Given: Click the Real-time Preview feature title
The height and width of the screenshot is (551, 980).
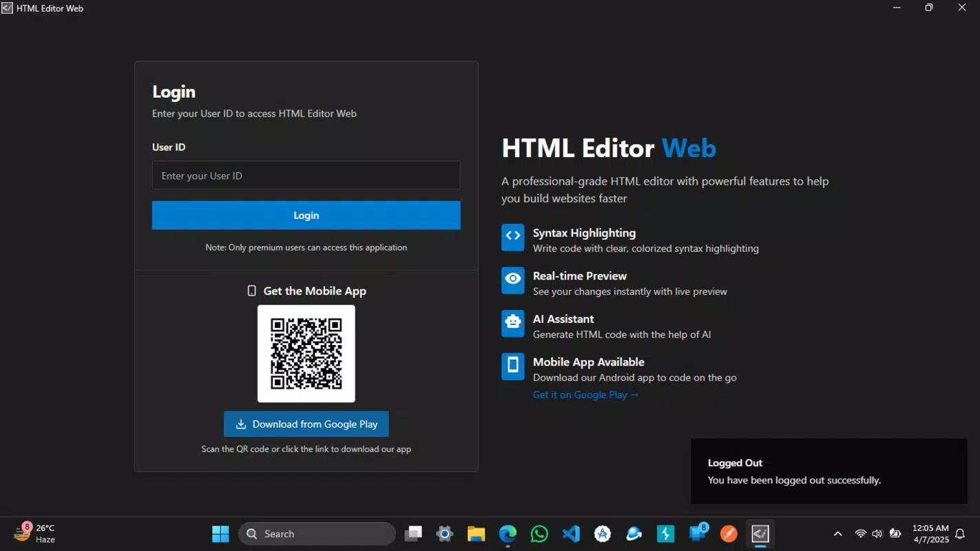Looking at the screenshot, I should pos(580,275).
